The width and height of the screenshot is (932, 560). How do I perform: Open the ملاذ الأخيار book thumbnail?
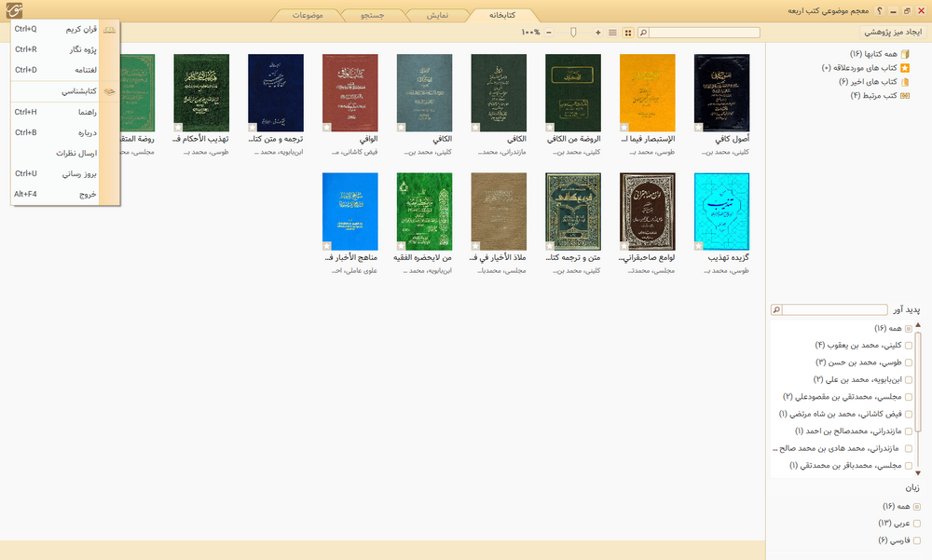click(499, 212)
